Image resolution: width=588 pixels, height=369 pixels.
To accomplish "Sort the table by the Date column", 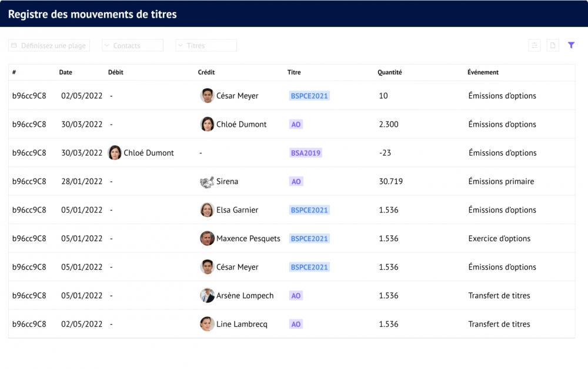I will [65, 72].
